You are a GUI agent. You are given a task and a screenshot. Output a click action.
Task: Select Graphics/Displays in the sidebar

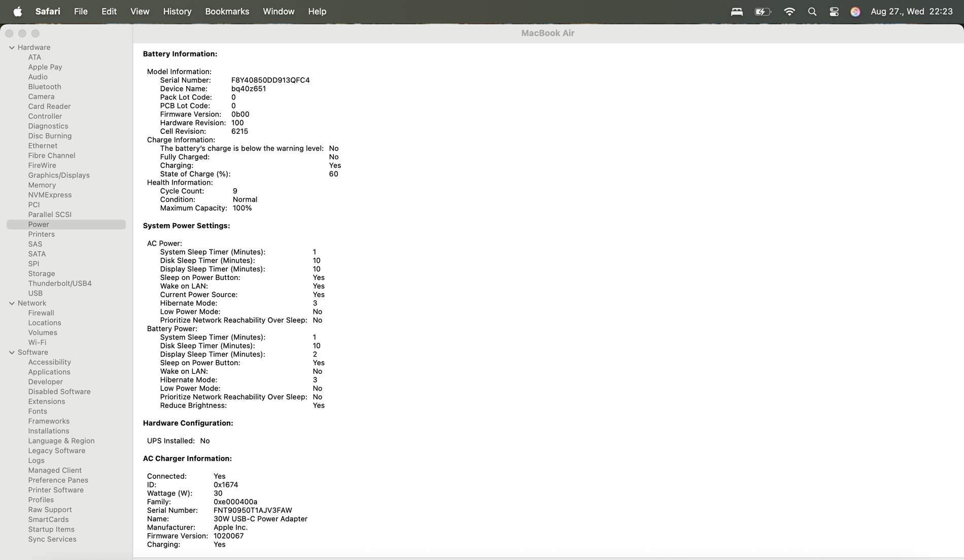(x=59, y=175)
